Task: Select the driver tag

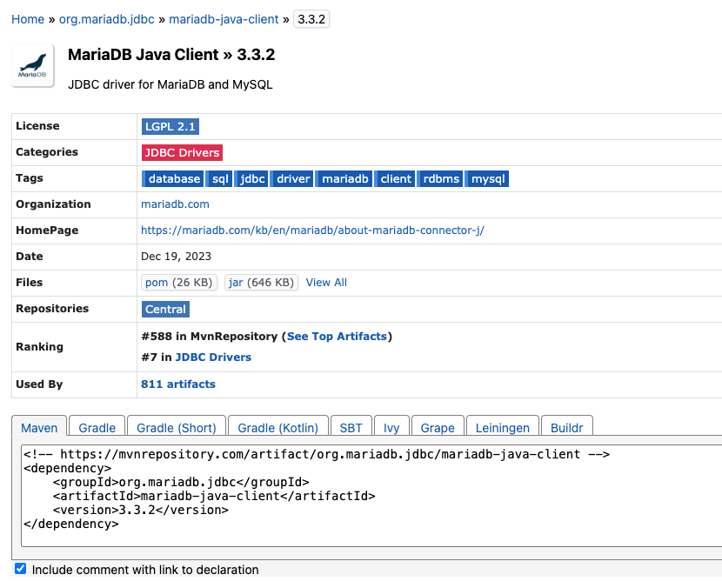Action: click(292, 178)
